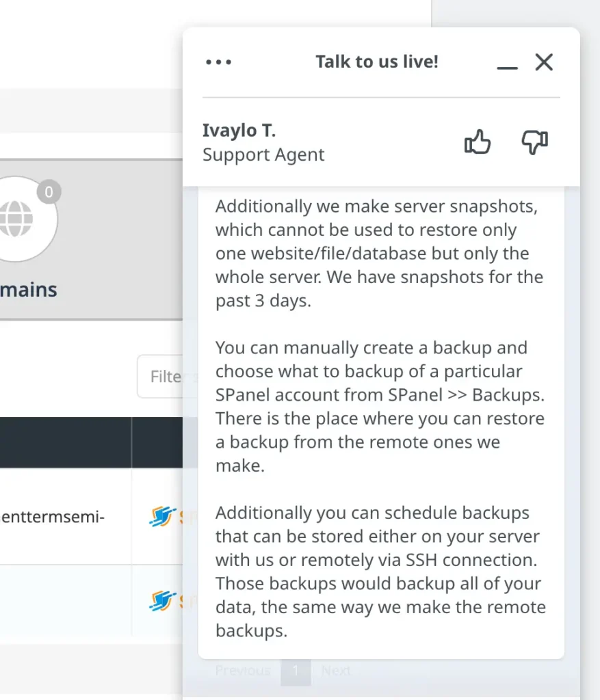
Task: Click the "0" counter badge above the globe icon
Action: (49, 192)
